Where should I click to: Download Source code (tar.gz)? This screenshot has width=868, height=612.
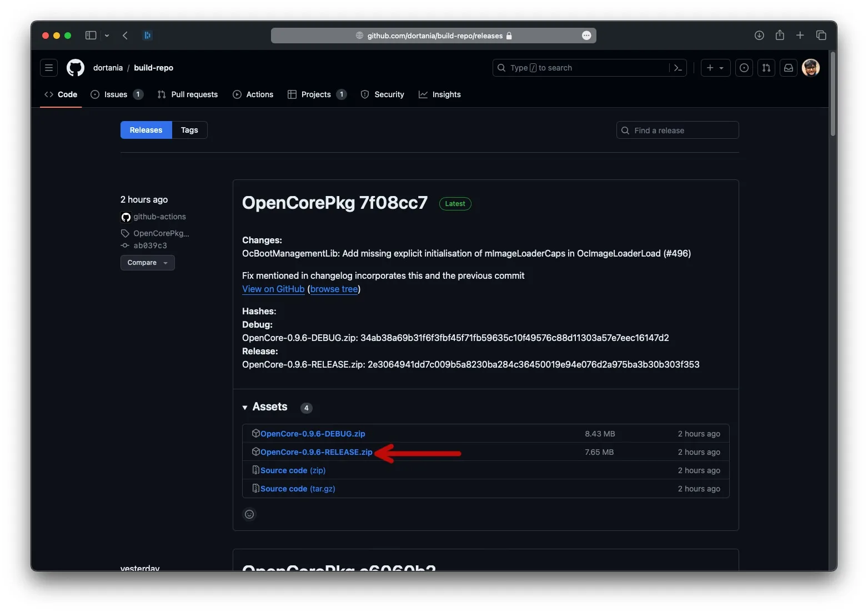[298, 489]
